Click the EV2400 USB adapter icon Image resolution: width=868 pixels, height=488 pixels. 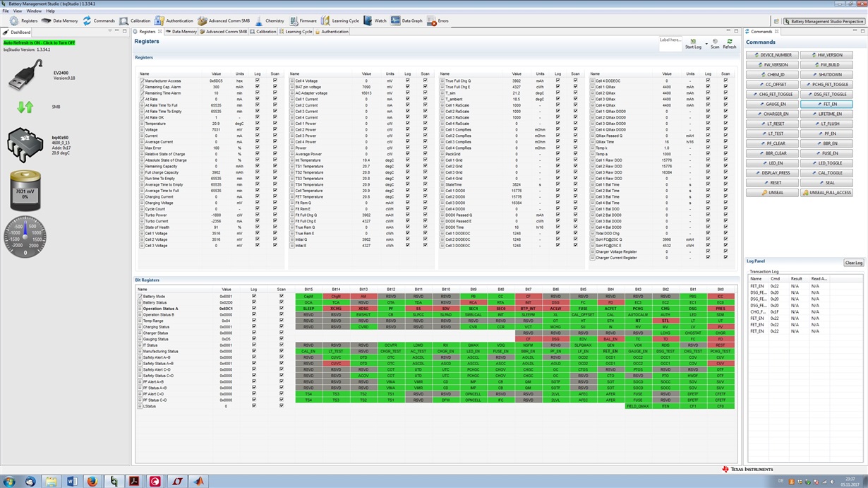tap(25, 75)
